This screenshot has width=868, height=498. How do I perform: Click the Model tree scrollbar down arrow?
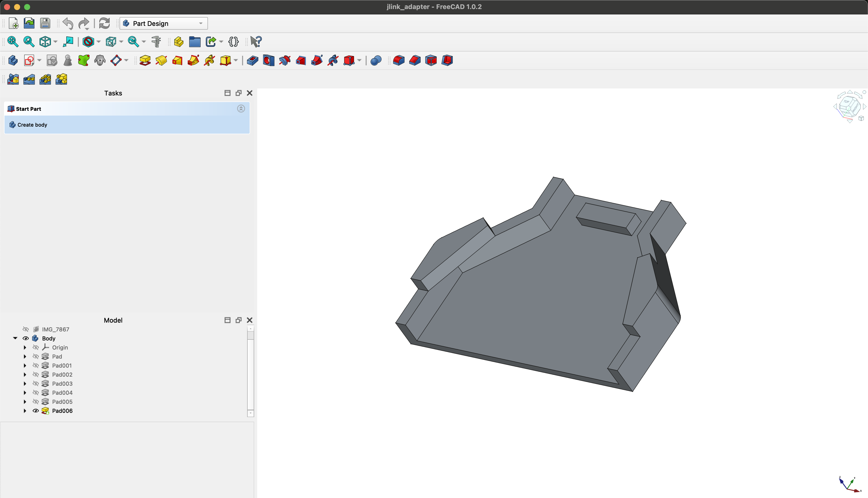251,413
